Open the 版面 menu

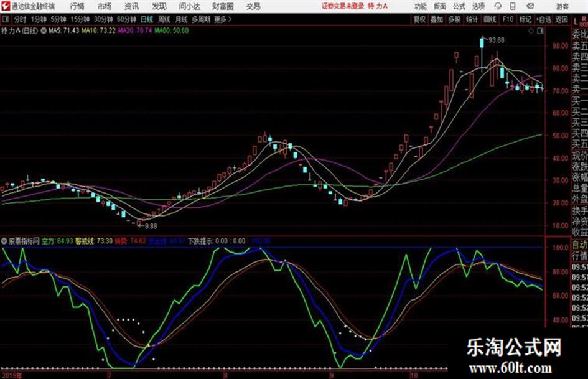[x=440, y=6]
